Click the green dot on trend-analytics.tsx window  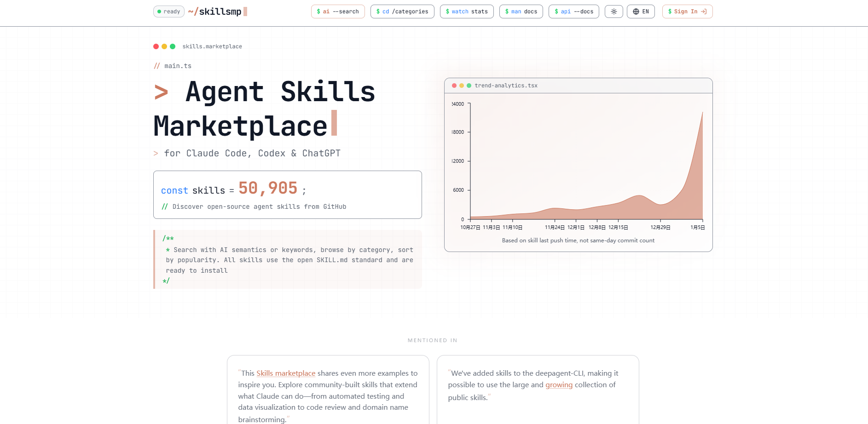[469, 86]
